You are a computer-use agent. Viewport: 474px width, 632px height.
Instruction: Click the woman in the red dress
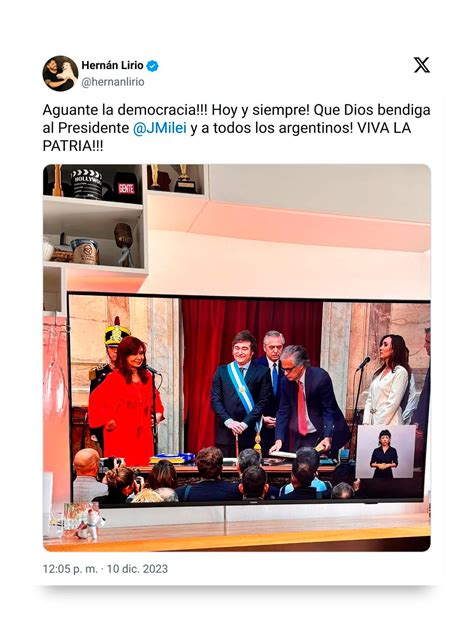125,401
